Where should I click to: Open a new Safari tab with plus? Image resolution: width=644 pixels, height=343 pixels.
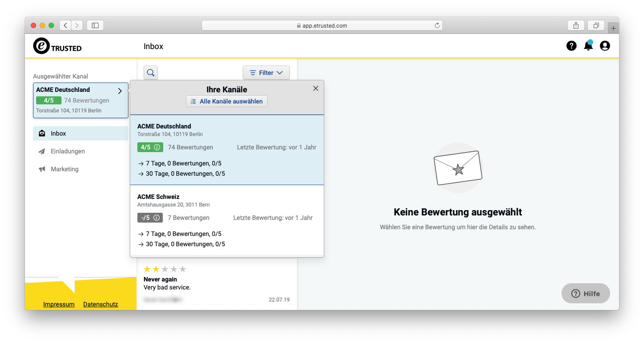(x=613, y=28)
